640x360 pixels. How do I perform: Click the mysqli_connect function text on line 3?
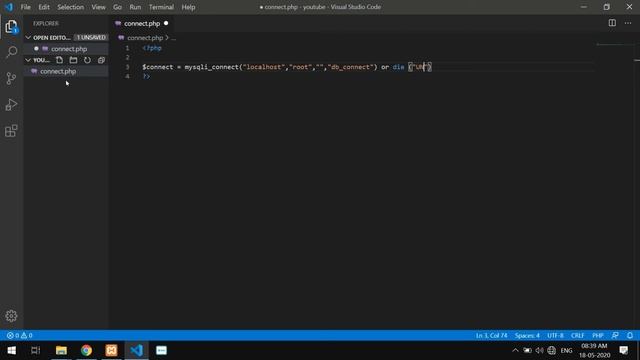pyautogui.click(x=210, y=67)
